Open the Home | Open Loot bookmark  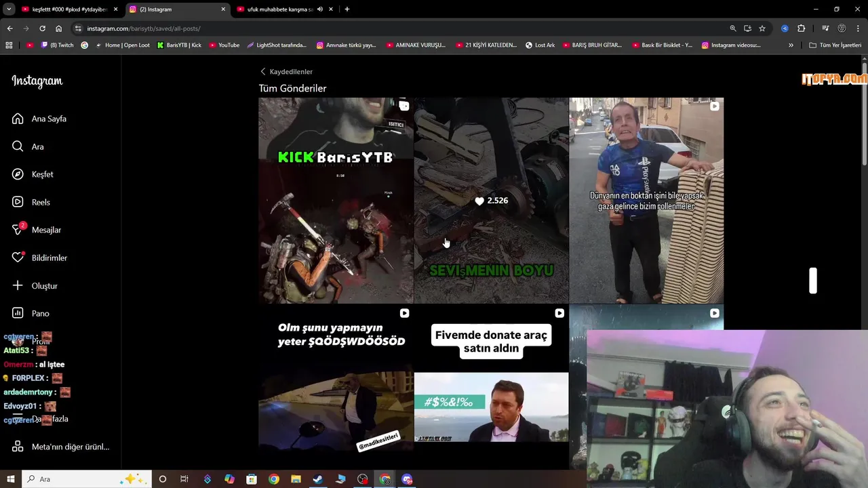(122, 45)
